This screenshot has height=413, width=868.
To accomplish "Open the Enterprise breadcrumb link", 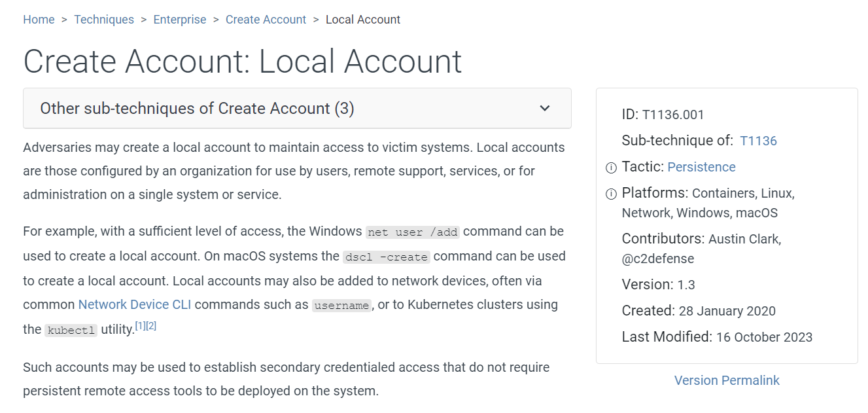I will click(180, 20).
